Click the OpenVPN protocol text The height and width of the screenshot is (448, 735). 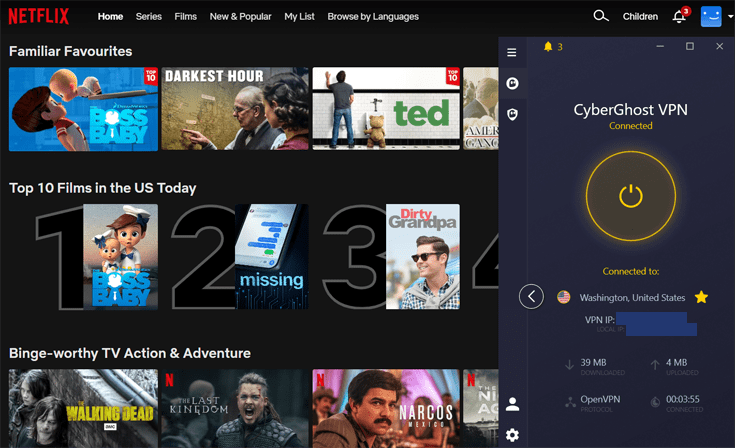[x=600, y=399]
